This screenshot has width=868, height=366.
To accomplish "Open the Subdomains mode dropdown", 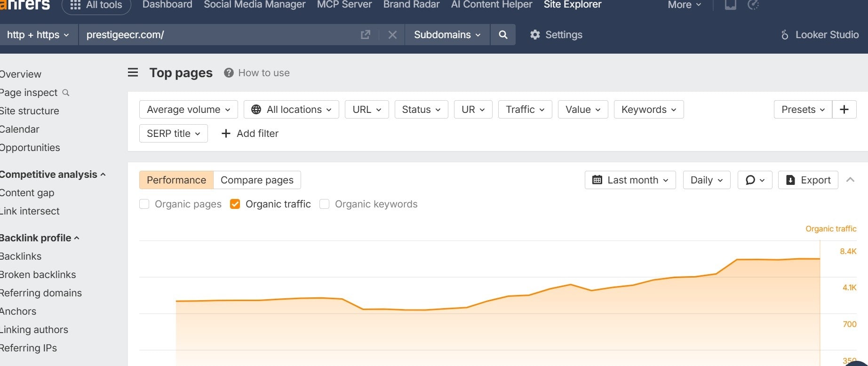I will pyautogui.click(x=447, y=35).
